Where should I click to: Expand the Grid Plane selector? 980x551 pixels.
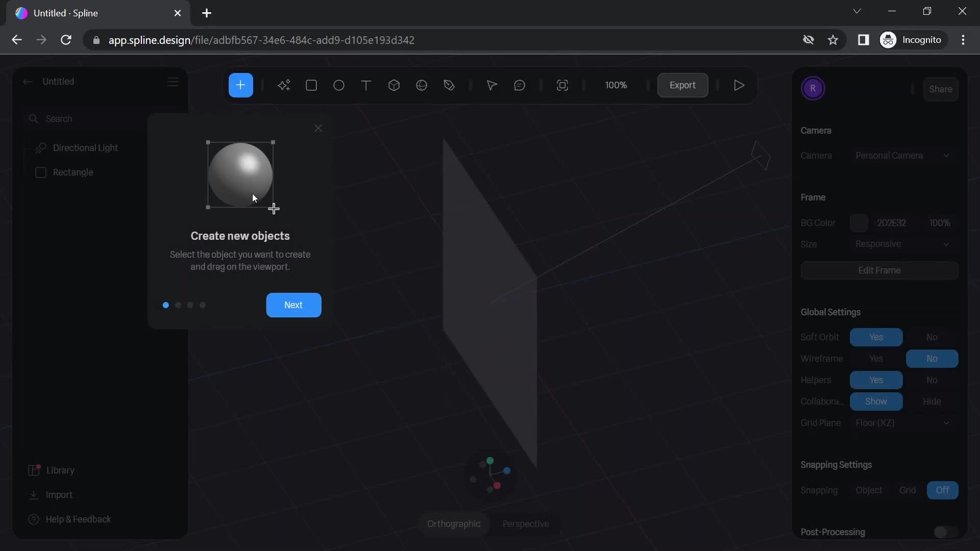coord(946,422)
